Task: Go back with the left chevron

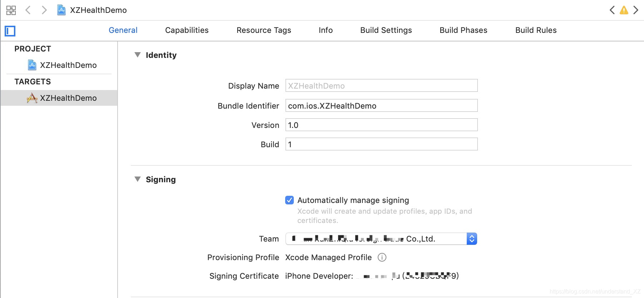Action: tap(28, 10)
